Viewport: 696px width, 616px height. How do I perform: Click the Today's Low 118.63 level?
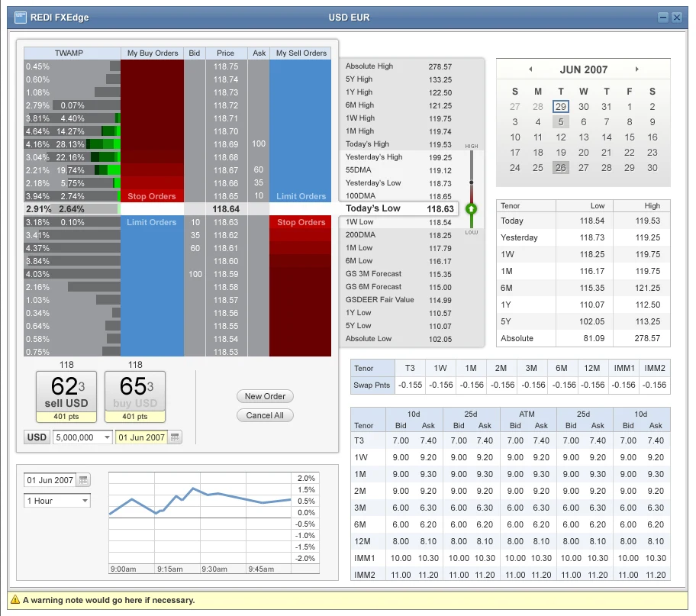click(x=399, y=208)
